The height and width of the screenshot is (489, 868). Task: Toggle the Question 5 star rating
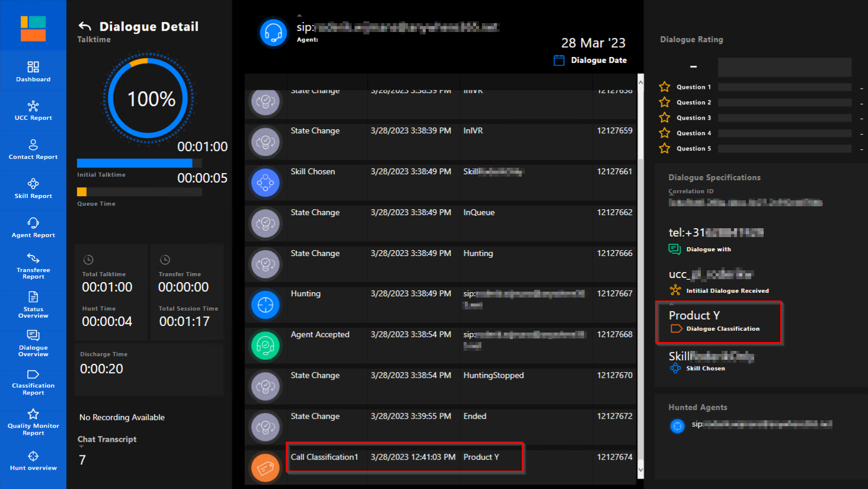pyautogui.click(x=665, y=149)
